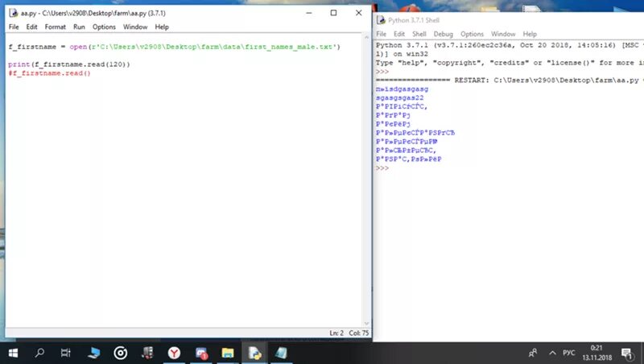Open Windows search from the taskbar
The image size is (644, 364).
(x=39, y=353)
